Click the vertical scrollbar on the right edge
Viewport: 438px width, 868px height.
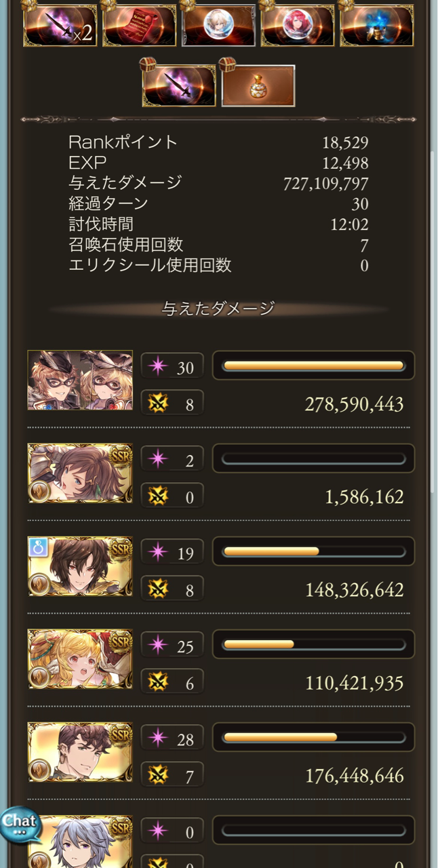[x=433, y=319]
